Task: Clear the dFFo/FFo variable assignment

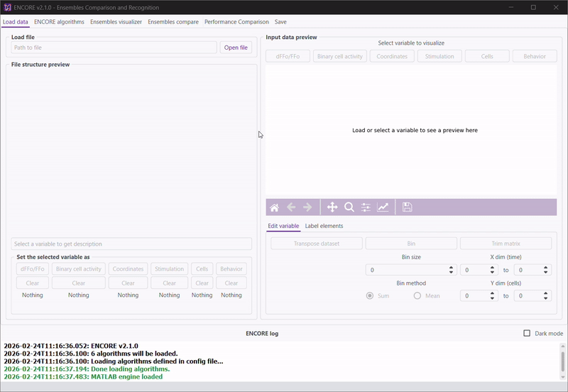Action: 32,283
